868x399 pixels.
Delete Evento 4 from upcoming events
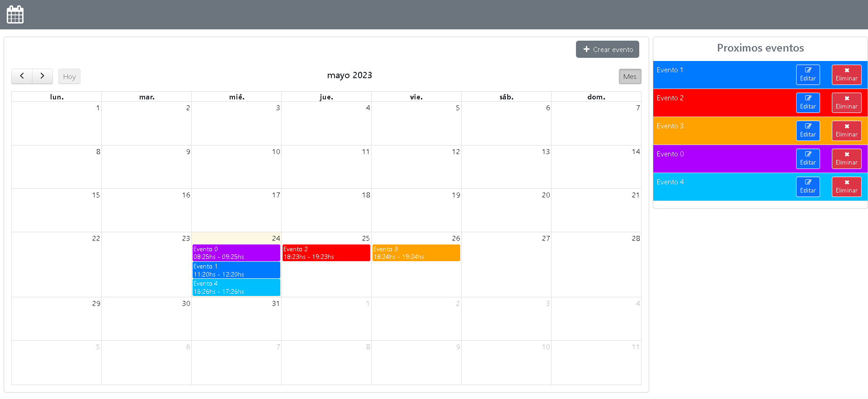click(846, 187)
